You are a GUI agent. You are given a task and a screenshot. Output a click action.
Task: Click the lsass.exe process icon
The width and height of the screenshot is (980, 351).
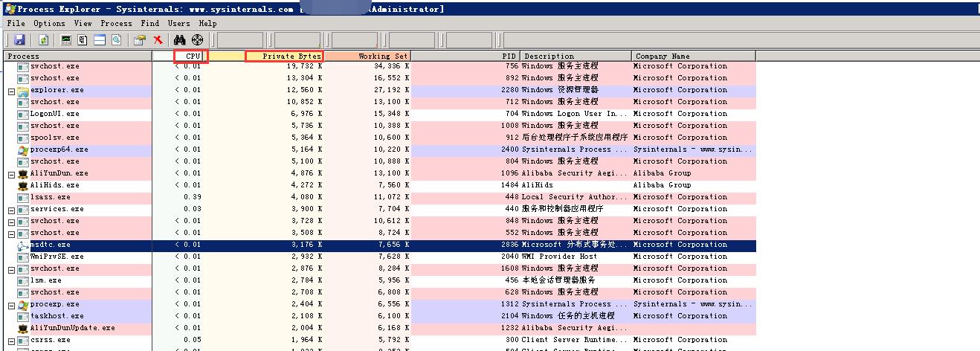[23, 197]
